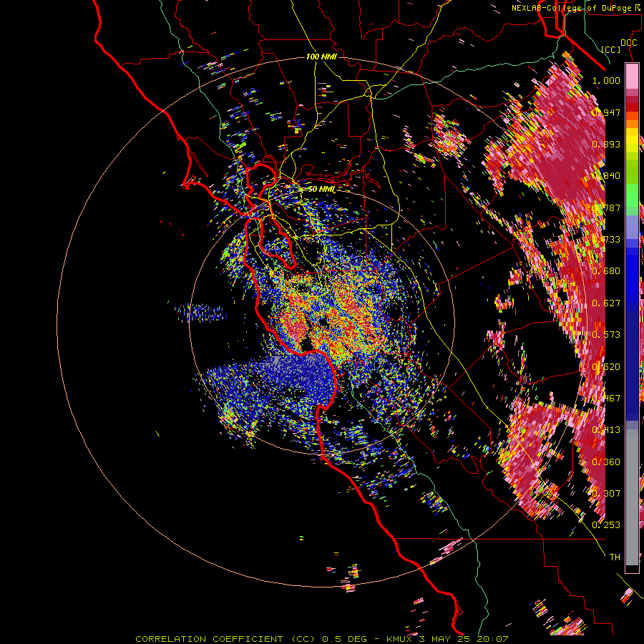This screenshot has height=644, width=644.
Task: Click the 0.520 legend value
Action: [x=606, y=366]
